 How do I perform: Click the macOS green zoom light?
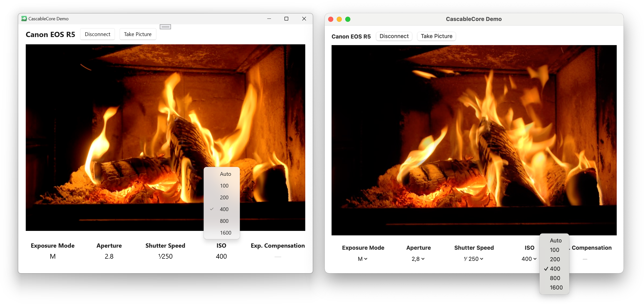click(348, 19)
